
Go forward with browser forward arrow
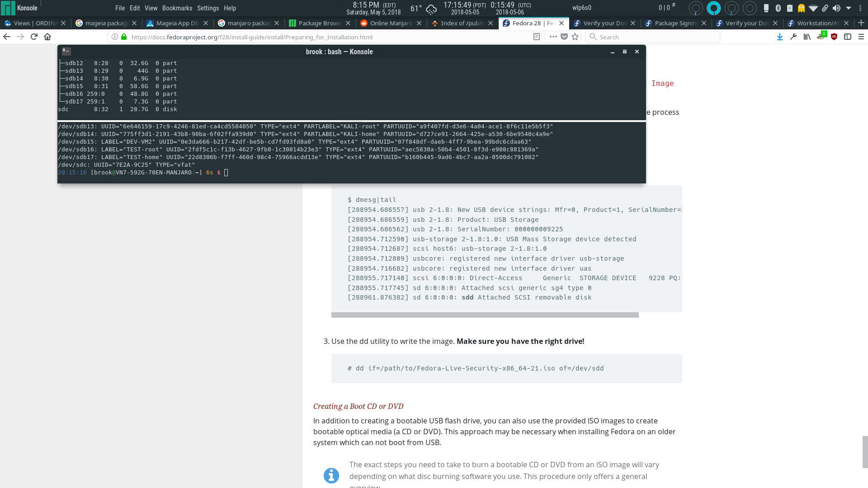click(20, 37)
